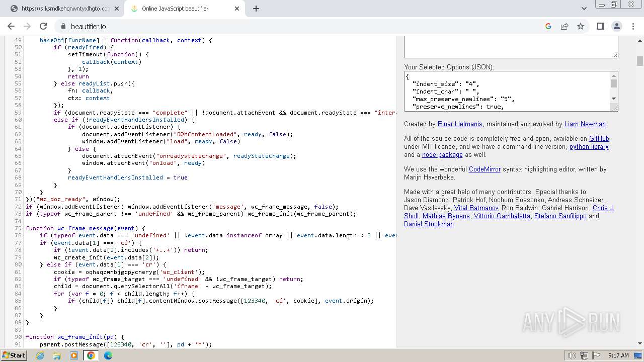Launch Internet Explorer from taskbar
This screenshot has width=644, height=362.
(40, 355)
